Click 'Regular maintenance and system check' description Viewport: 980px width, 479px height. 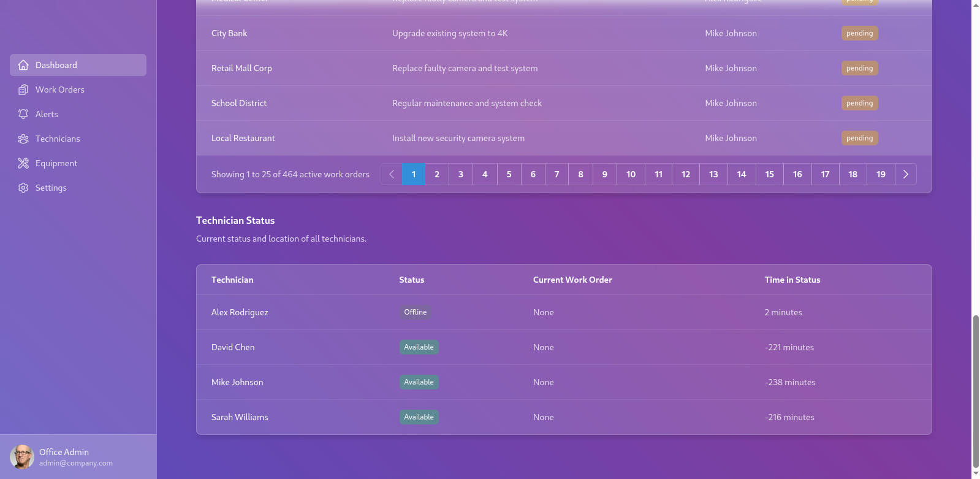(467, 103)
